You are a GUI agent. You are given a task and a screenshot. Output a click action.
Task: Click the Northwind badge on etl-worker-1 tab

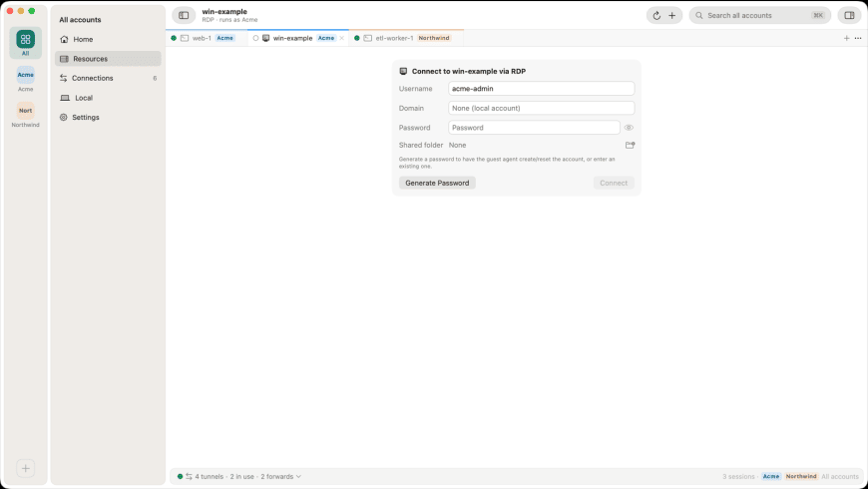coord(434,38)
